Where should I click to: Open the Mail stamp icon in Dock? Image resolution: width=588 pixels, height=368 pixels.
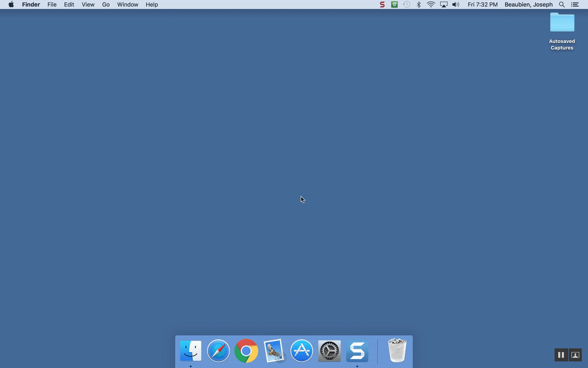click(x=274, y=350)
